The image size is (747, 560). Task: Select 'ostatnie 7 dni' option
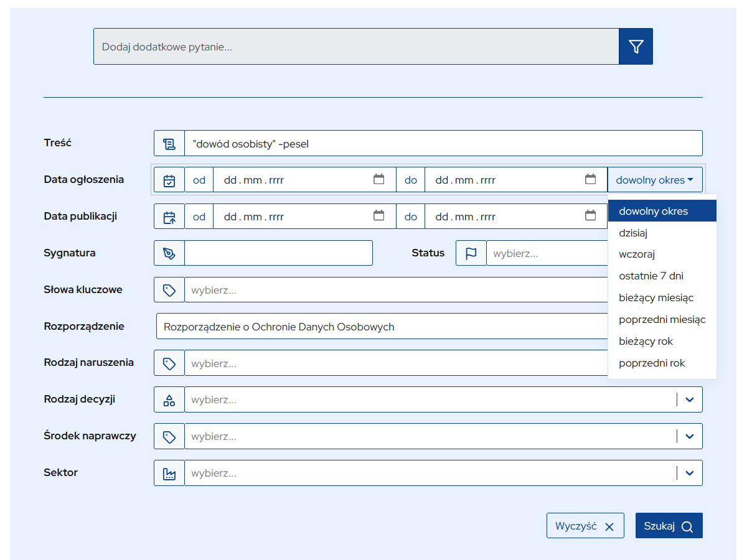662,276
